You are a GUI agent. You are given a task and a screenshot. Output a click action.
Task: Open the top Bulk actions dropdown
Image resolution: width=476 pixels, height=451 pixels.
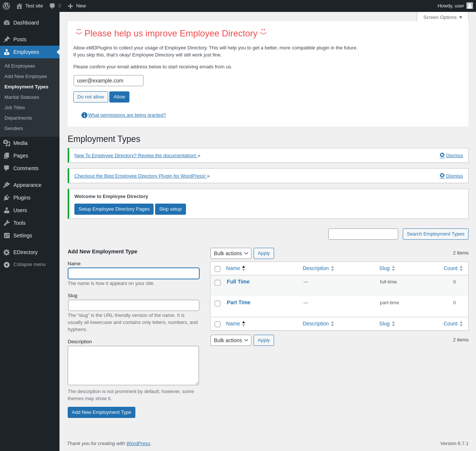point(231,253)
